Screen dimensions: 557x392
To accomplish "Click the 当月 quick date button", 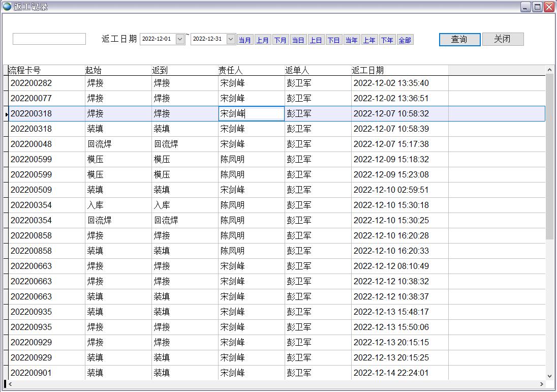I will pyautogui.click(x=245, y=40).
